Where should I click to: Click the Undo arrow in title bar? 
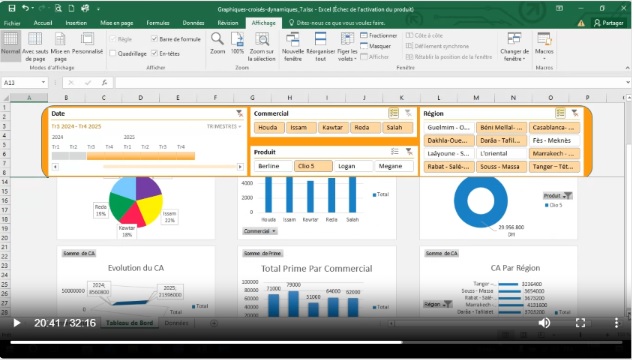tap(26, 8)
